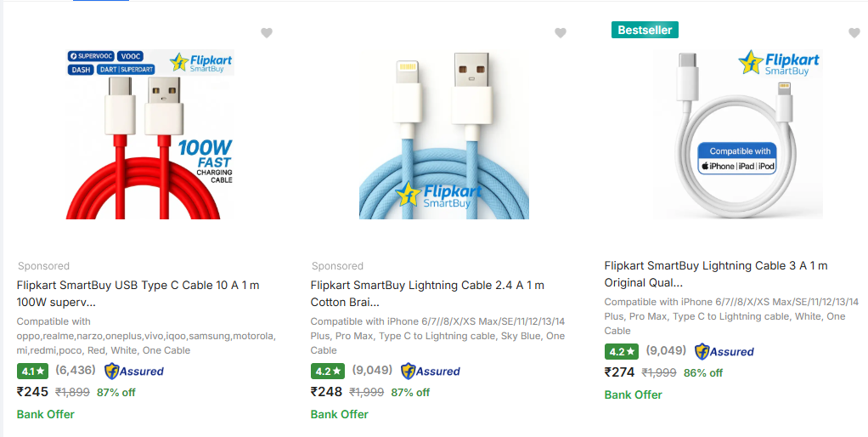View Bank Offer for ₹248 cable
Viewport: 868px width, 437px height.
[x=340, y=414]
